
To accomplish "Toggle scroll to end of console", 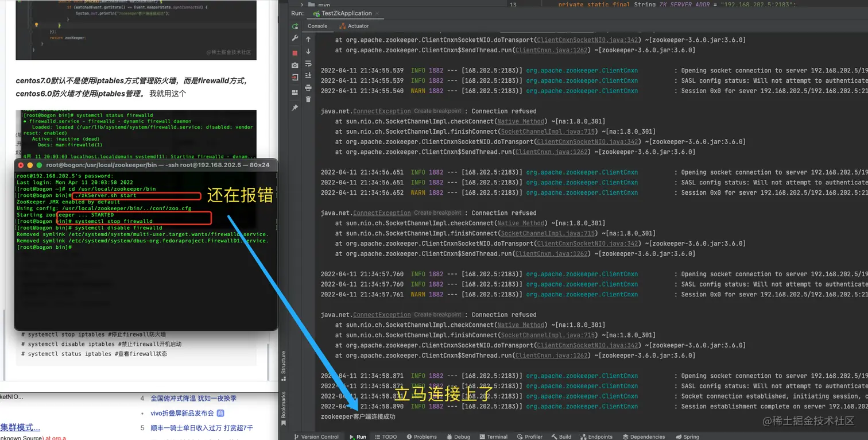I will click(308, 76).
